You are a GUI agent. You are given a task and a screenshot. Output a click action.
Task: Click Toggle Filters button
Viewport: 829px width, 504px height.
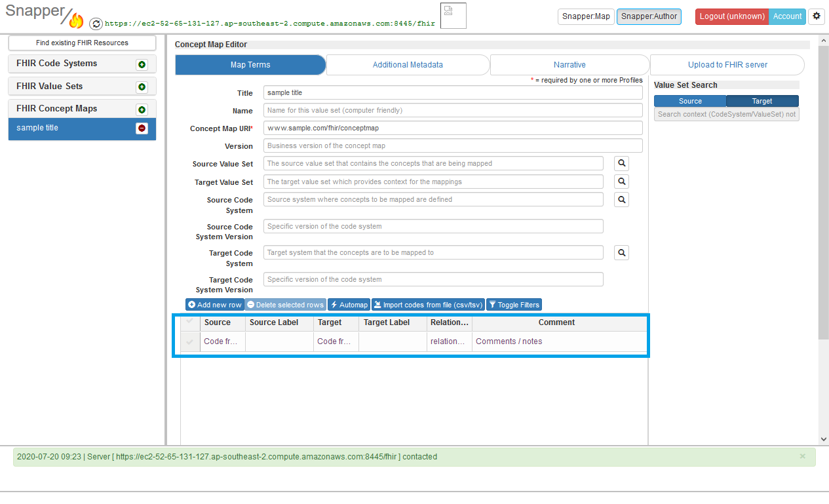pos(514,305)
